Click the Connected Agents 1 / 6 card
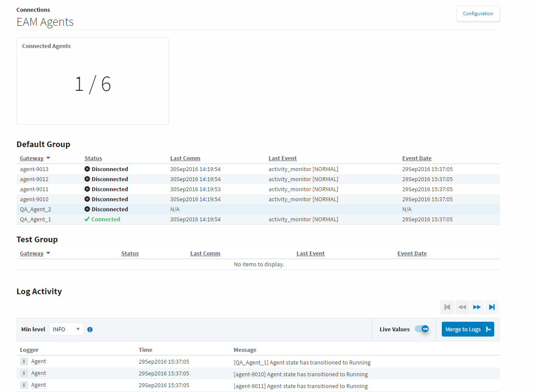This screenshot has width=534, height=392. coord(93,81)
